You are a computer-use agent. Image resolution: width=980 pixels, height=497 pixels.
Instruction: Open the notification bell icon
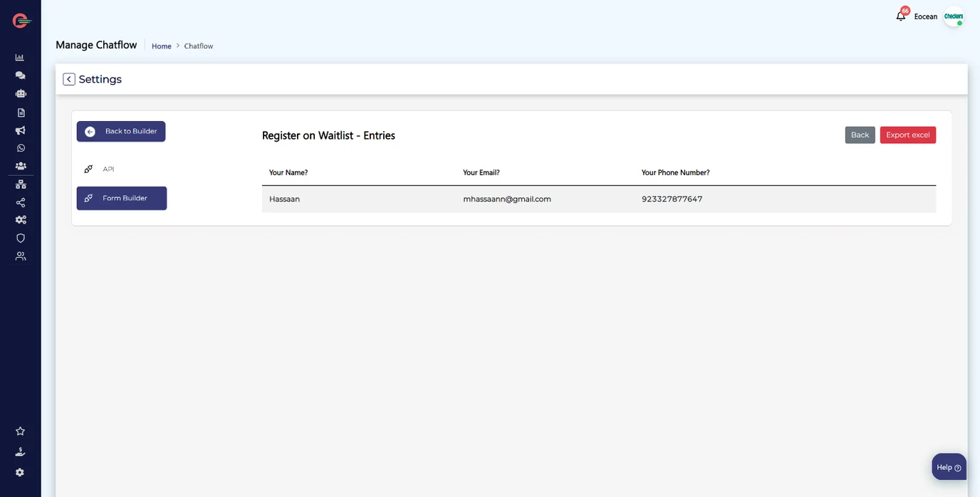point(901,16)
